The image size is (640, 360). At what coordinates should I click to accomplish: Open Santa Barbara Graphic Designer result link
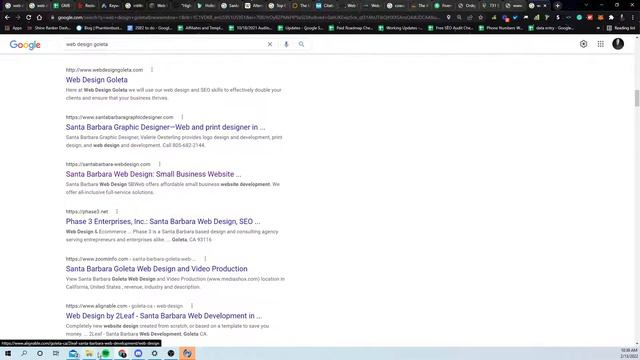click(x=165, y=127)
